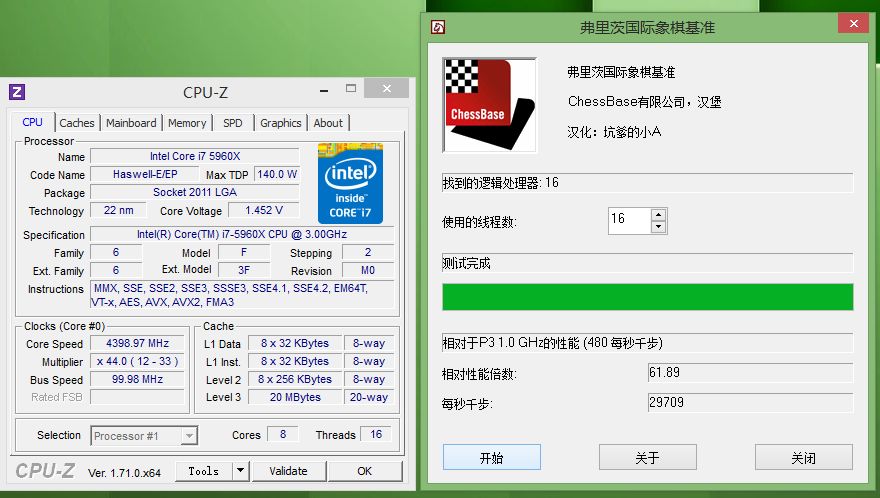Screen dimensions: 880x498
Task: Click the OK button in CPU-Z
Action: [365, 471]
